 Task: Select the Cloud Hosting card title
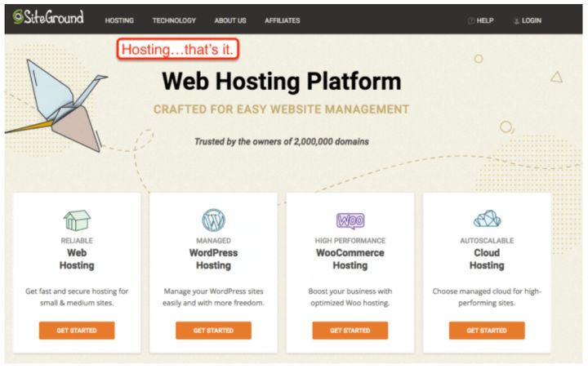[487, 259]
